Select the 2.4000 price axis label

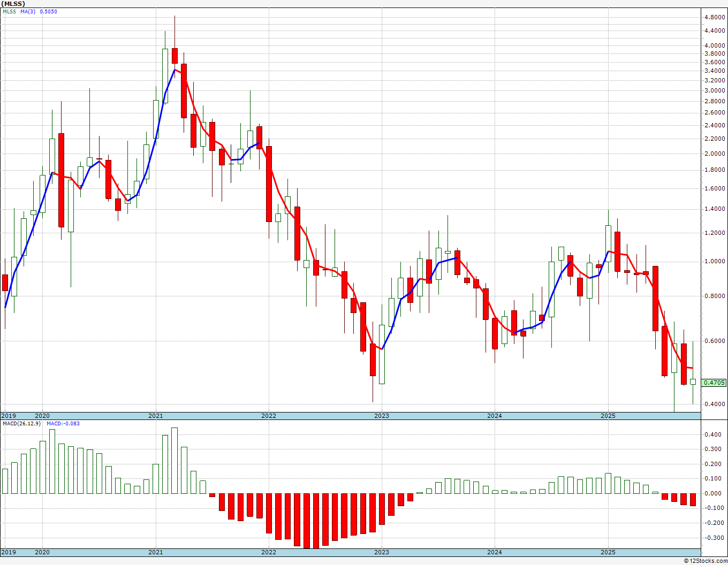click(x=715, y=126)
